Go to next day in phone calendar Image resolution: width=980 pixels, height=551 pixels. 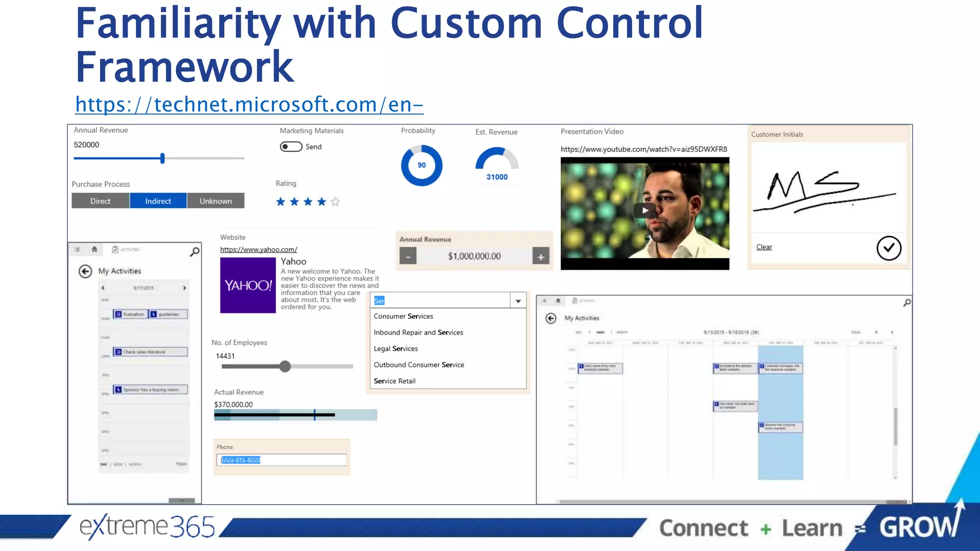184,288
